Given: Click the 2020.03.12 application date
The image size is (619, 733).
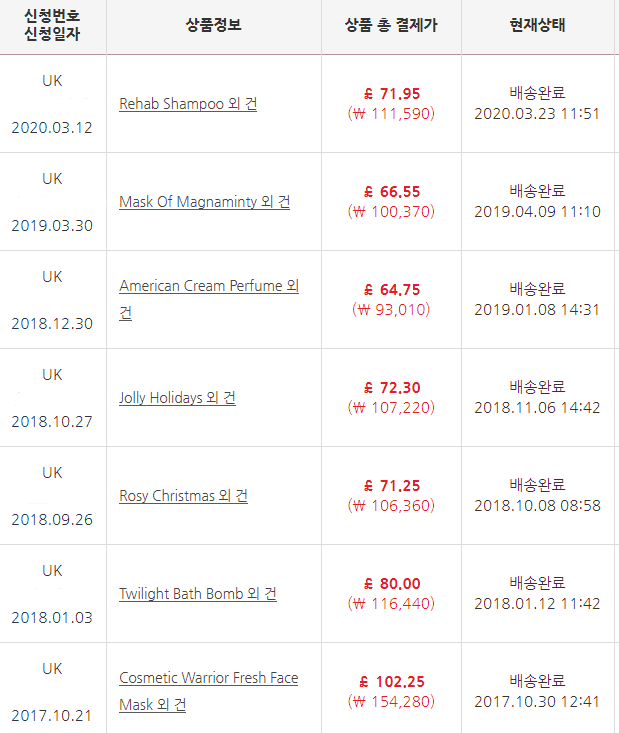Looking at the screenshot, I should click(x=52, y=128).
